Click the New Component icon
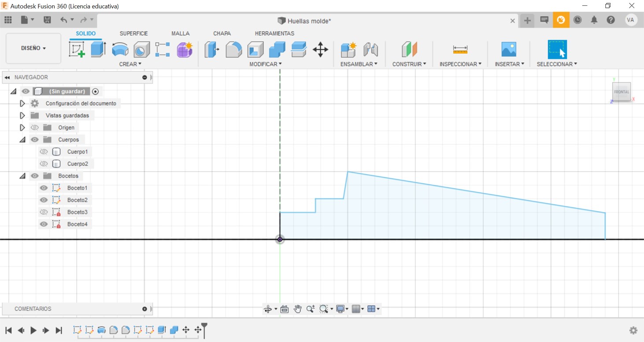 pos(348,49)
